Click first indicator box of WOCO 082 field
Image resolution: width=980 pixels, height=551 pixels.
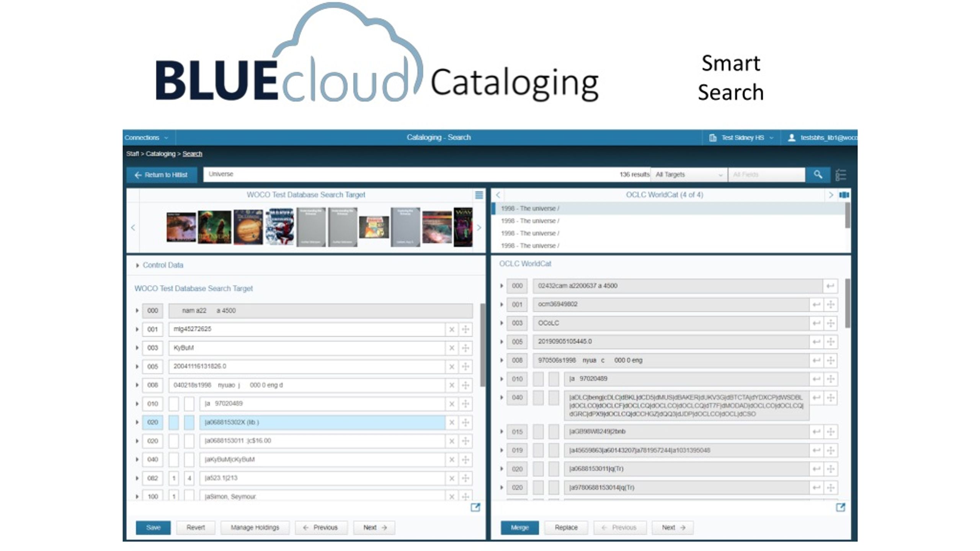tap(174, 478)
